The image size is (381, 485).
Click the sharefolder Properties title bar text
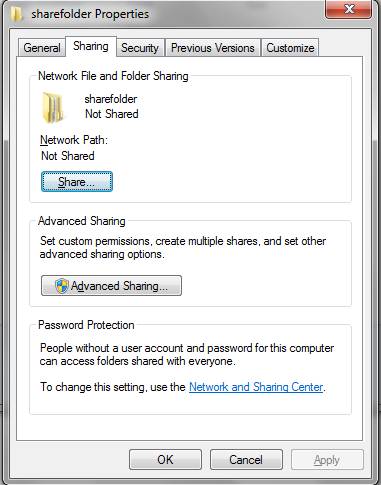(90, 14)
